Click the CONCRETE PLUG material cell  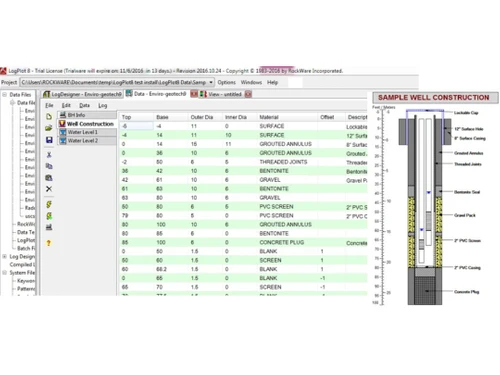287,242
